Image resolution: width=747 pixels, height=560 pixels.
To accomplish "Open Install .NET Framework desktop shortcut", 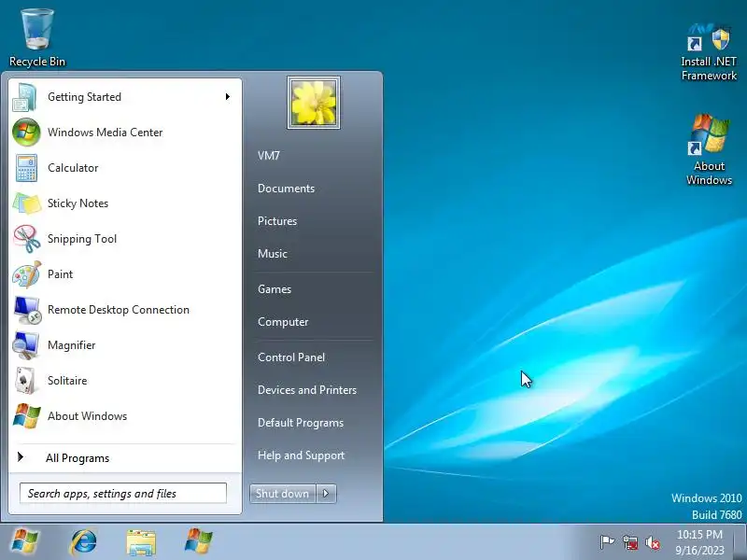I will pyautogui.click(x=709, y=52).
